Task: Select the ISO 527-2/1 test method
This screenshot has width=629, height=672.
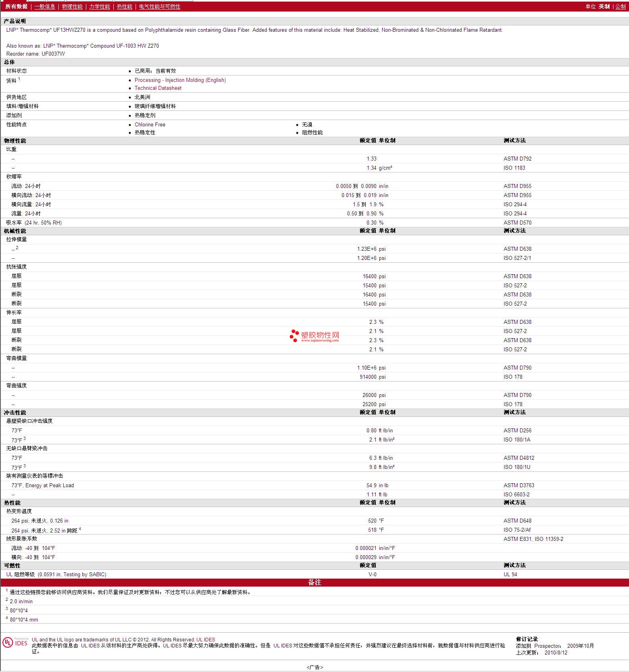Action: pyautogui.click(x=517, y=258)
